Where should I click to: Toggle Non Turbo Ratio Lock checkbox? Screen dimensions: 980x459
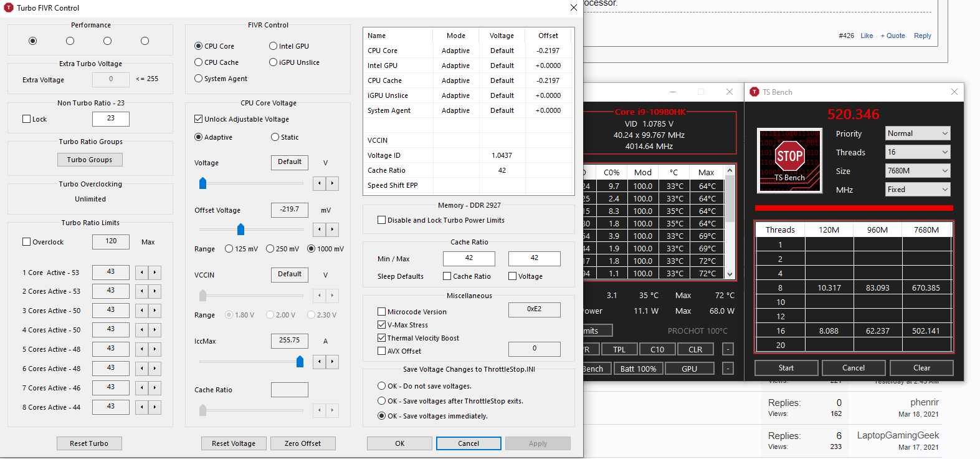tap(34, 119)
